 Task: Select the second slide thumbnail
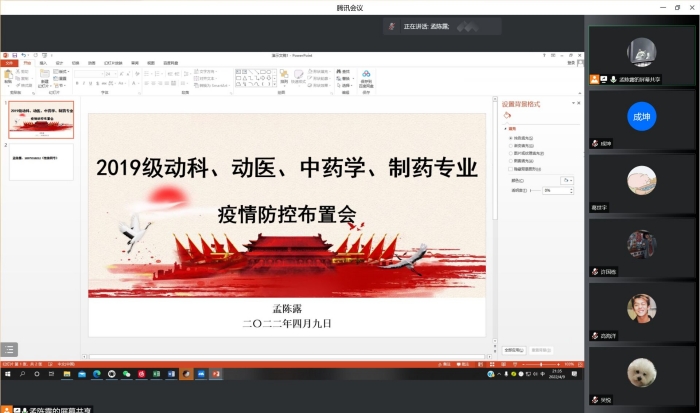tap(41, 162)
